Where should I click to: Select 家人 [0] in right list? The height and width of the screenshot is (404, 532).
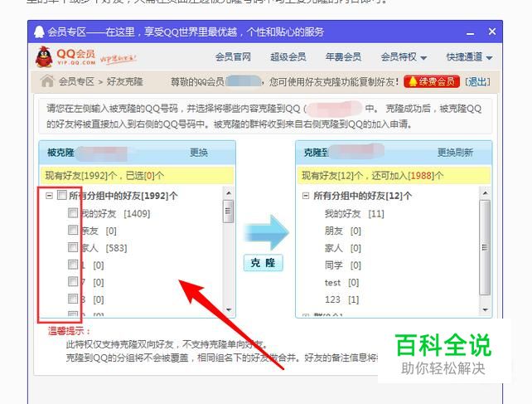pyautogui.click(x=343, y=248)
